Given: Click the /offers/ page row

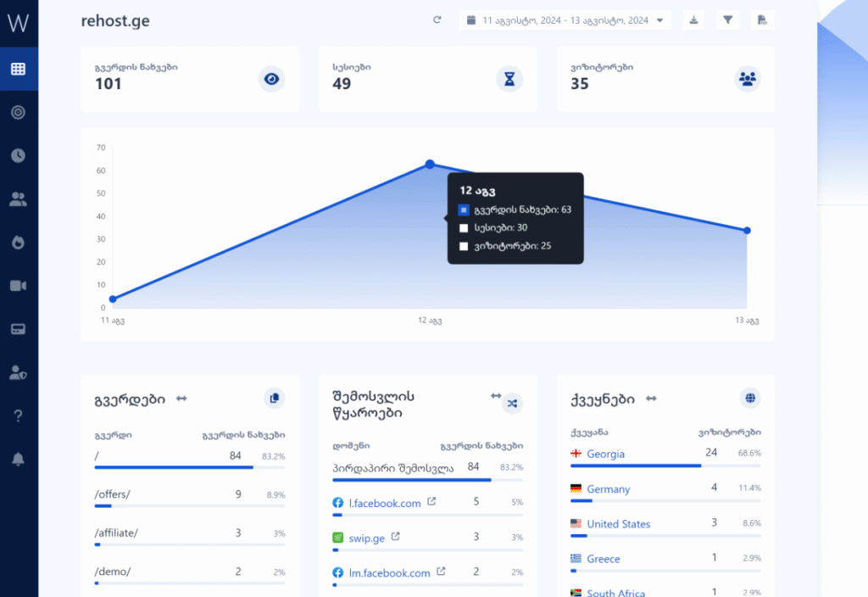Looking at the screenshot, I should tap(112, 494).
